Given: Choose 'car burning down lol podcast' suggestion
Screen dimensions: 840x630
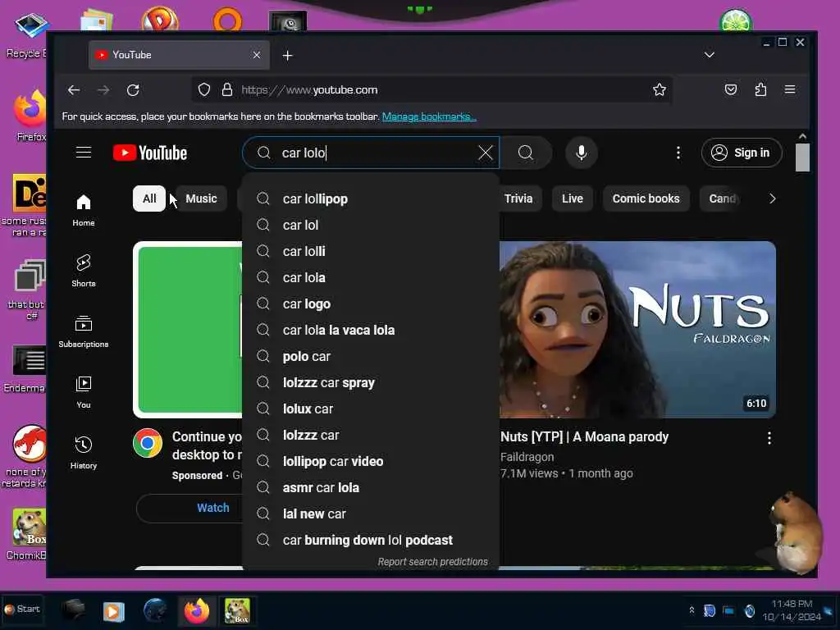Looking at the screenshot, I should (x=371, y=540).
